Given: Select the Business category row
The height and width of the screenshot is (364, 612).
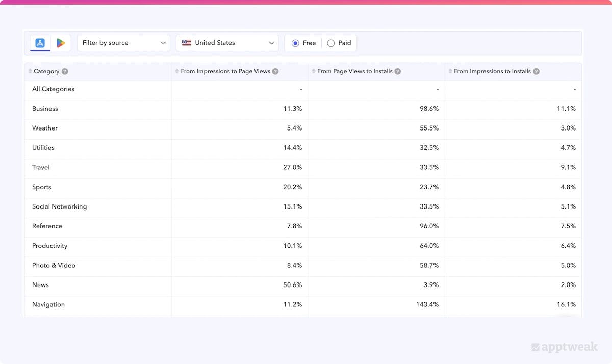Looking at the screenshot, I should click(x=45, y=109).
